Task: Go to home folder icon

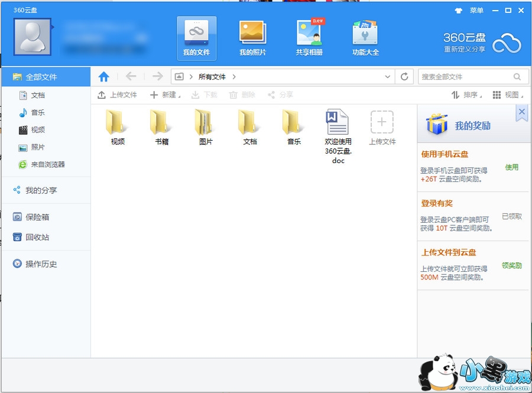Action: 104,77
